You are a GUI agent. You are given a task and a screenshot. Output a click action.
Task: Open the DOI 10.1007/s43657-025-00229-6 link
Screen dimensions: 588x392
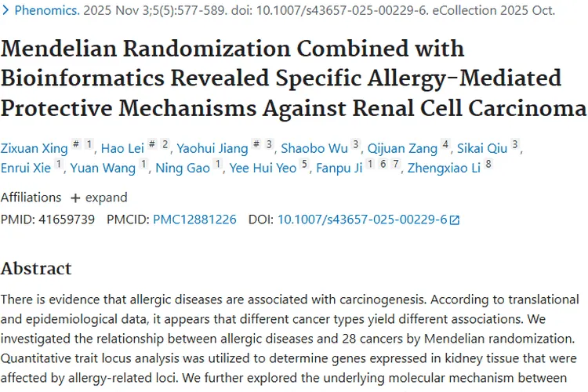click(x=362, y=220)
